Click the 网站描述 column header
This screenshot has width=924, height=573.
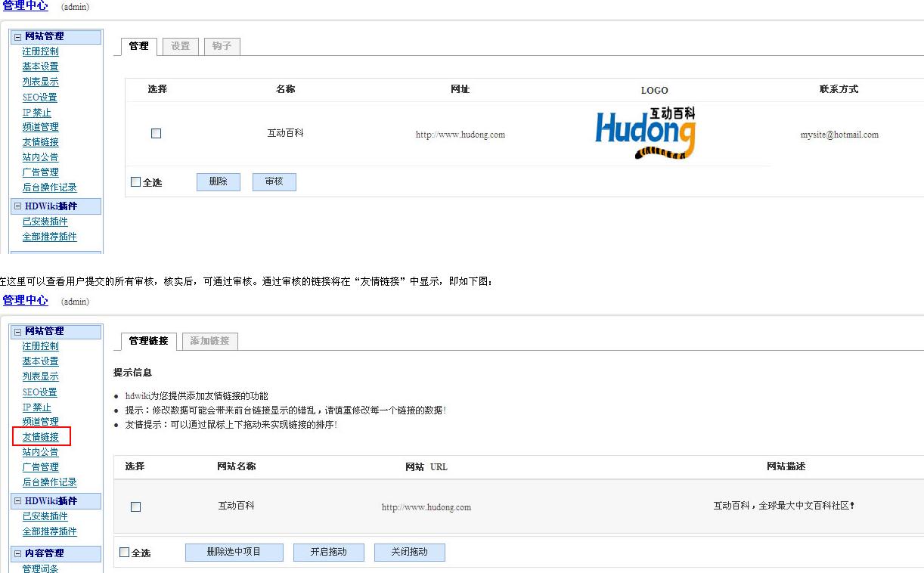pyautogui.click(x=786, y=466)
